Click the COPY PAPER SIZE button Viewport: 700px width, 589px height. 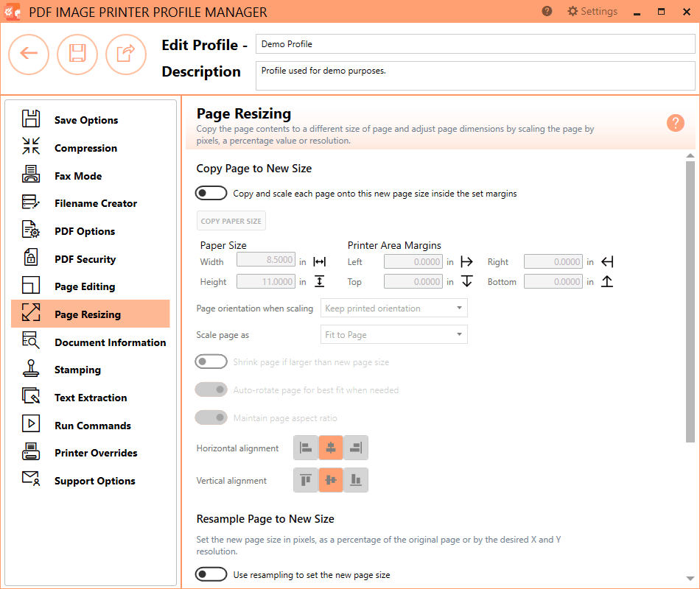[x=231, y=220]
